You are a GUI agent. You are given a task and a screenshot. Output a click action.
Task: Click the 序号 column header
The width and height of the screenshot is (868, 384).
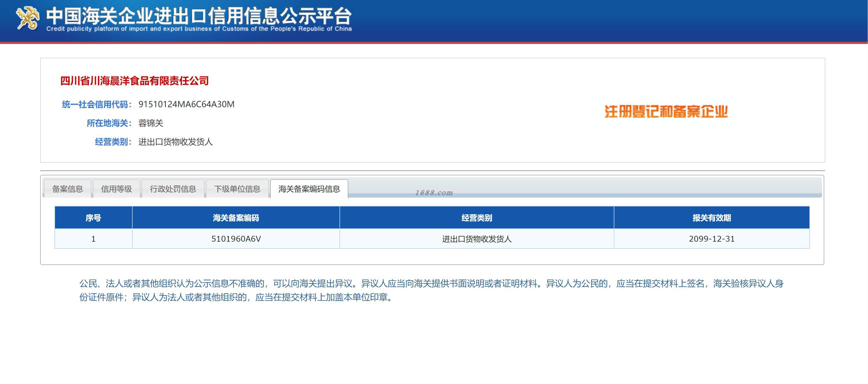coord(93,218)
